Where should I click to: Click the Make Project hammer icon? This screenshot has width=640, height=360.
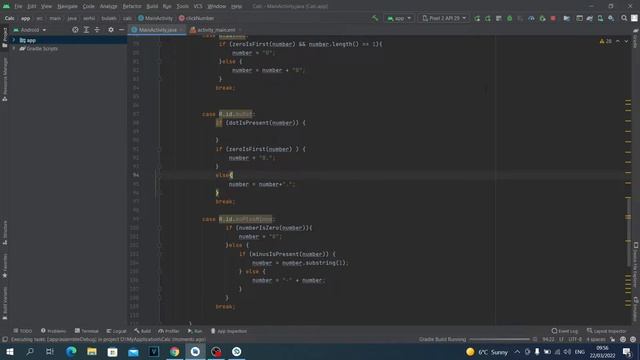(375, 18)
